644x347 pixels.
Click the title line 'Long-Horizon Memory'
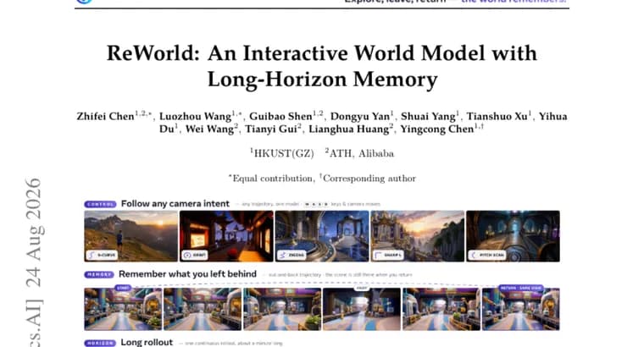pos(322,80)
